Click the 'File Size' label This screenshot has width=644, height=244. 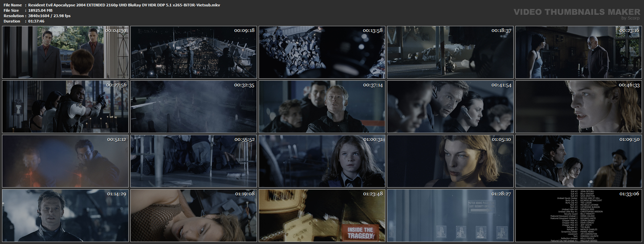click(x=11, y=10)
